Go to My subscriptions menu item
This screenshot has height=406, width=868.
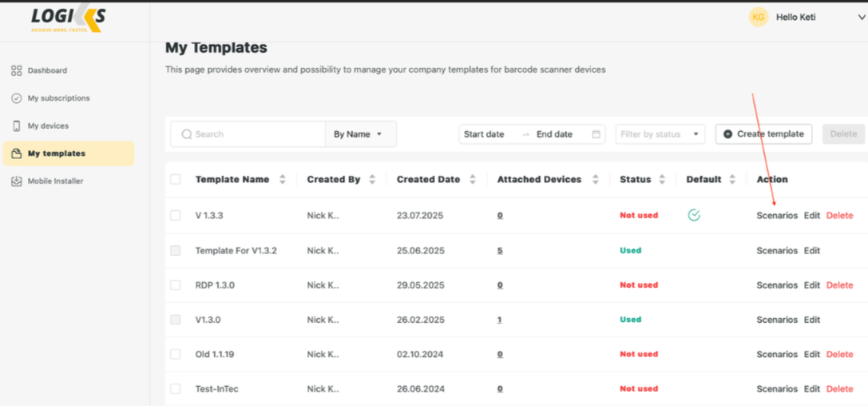pos(58,98)
